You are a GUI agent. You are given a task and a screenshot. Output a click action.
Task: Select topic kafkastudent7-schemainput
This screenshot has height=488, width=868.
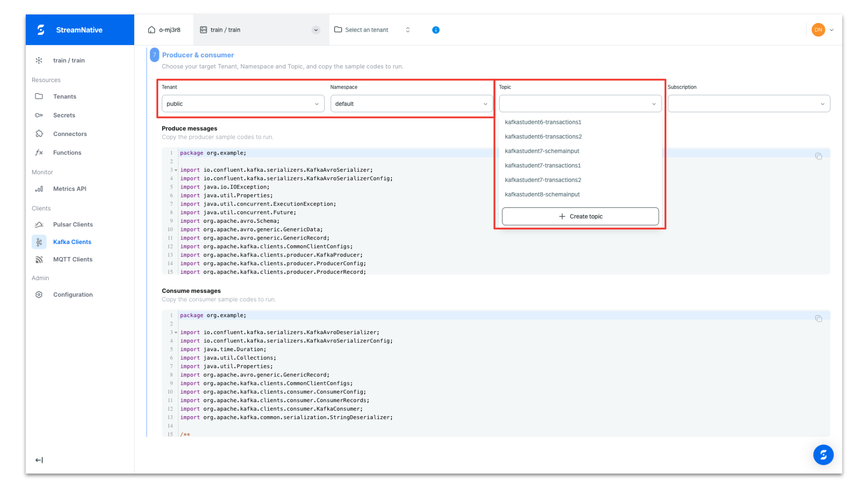pyautogui.click(x=542, y=151)
